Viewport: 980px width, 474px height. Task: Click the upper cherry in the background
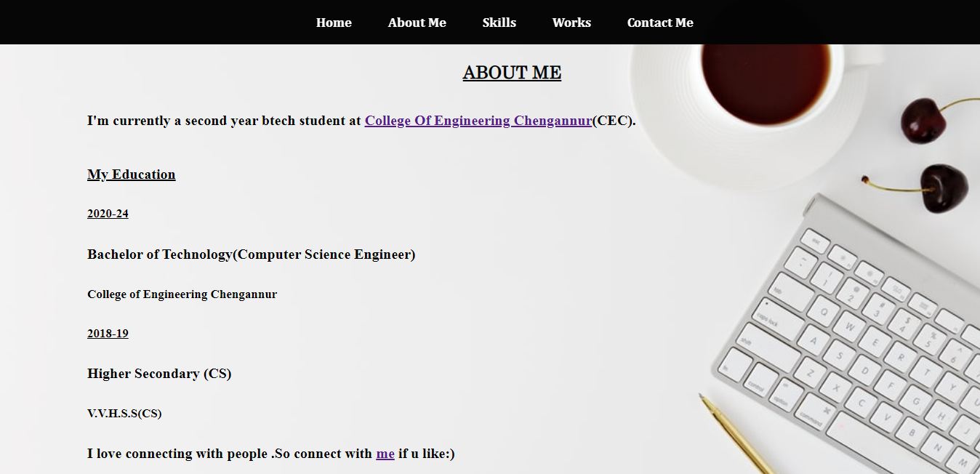924,120
